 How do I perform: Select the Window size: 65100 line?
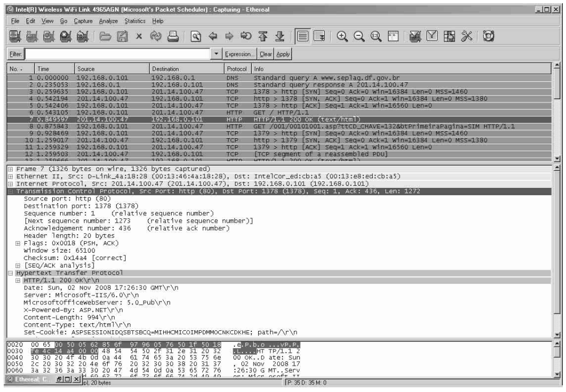tap(60, 251)
